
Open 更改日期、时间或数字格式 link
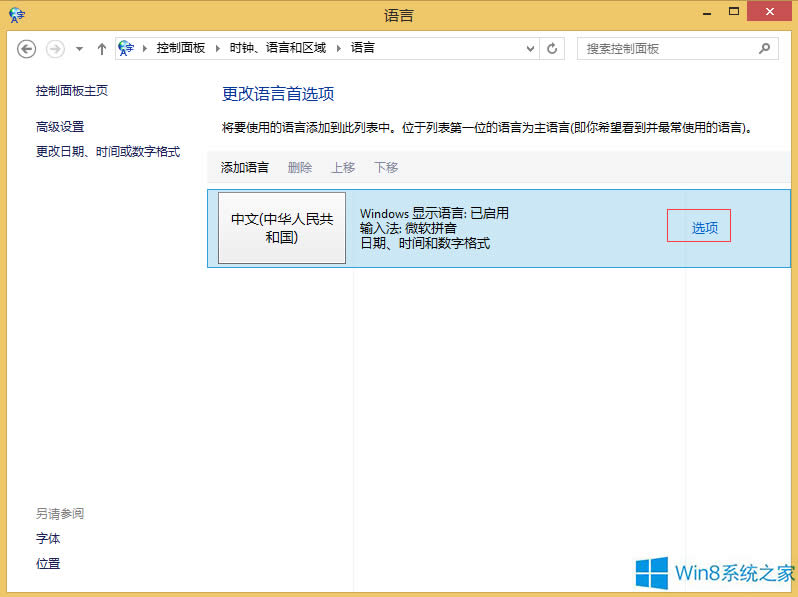click(108, 151)
